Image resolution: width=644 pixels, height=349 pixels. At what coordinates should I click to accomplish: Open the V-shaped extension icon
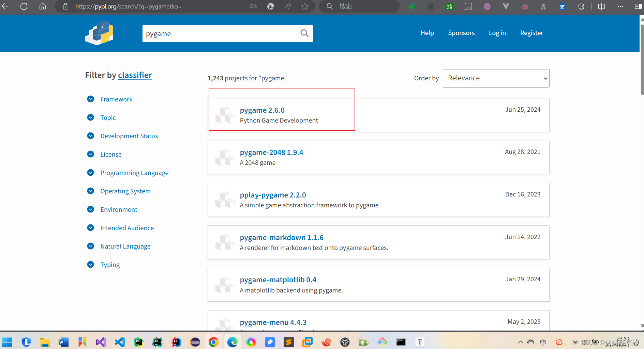coord(506,6)
